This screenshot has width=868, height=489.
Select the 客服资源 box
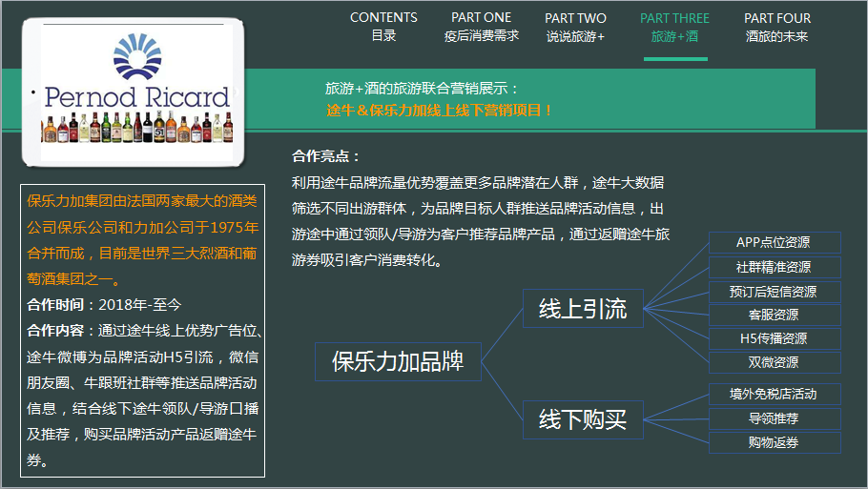pos(774,315)
